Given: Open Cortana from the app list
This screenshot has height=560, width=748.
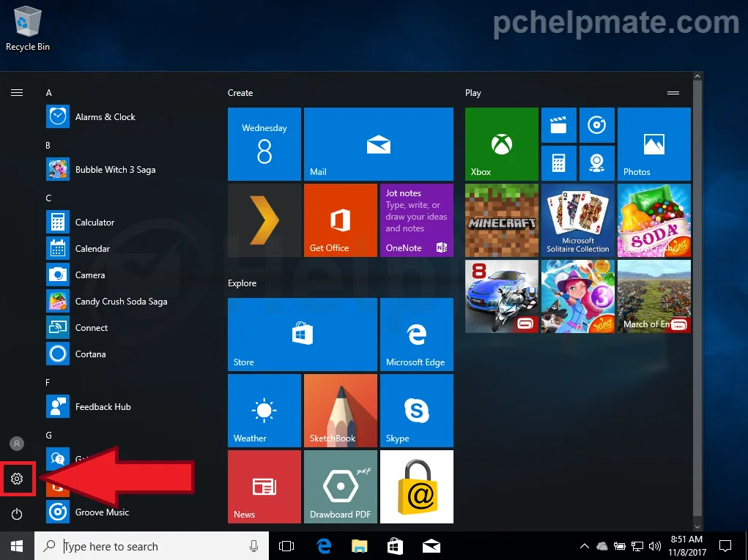Looking at the screenshot, I should pyautogui.click(x=76, y=354).
